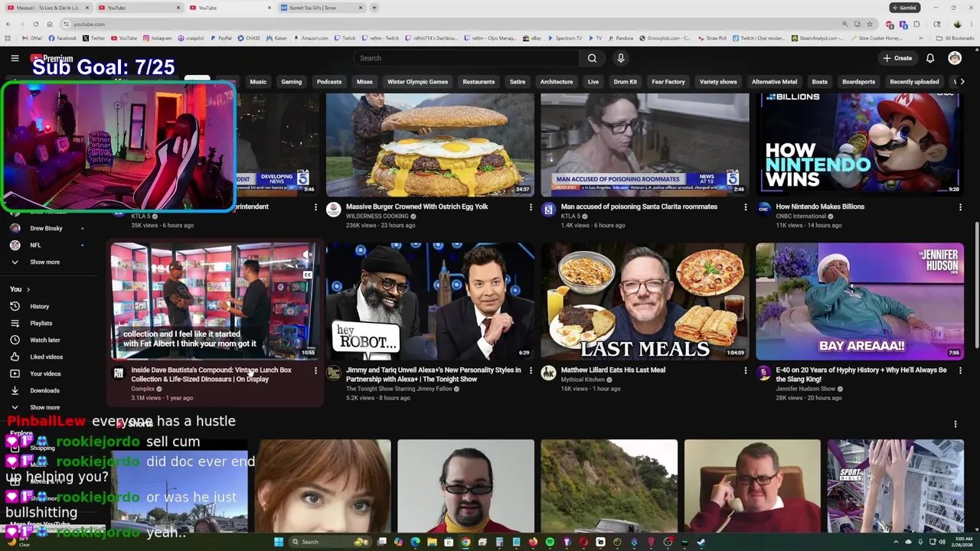Open Spotify from the taskbar
The image size is (980, 551).
550,542
